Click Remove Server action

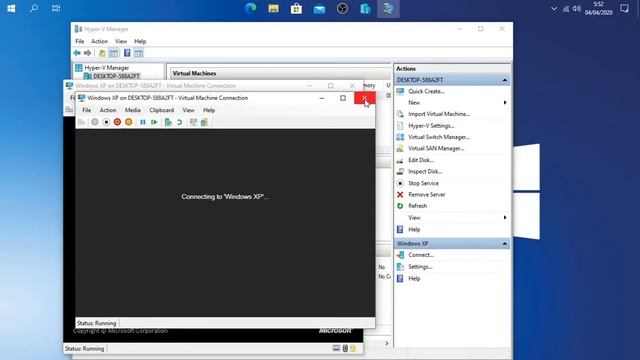tap(427, 195)
